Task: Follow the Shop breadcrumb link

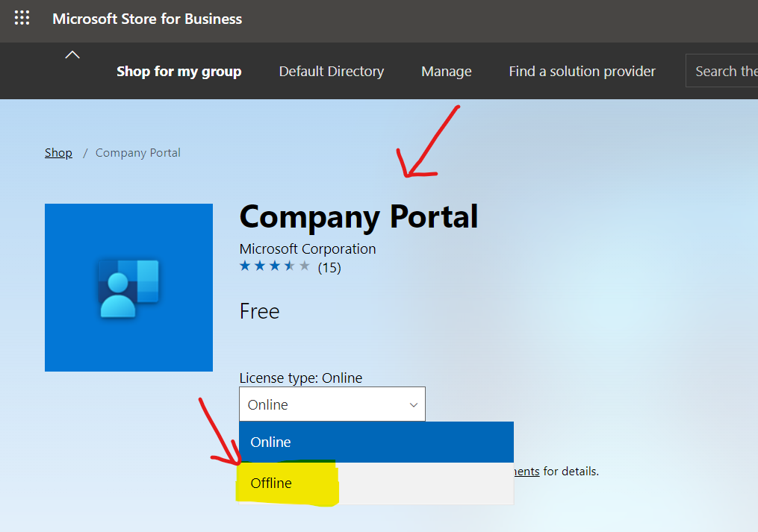Action: click(58, 153)
